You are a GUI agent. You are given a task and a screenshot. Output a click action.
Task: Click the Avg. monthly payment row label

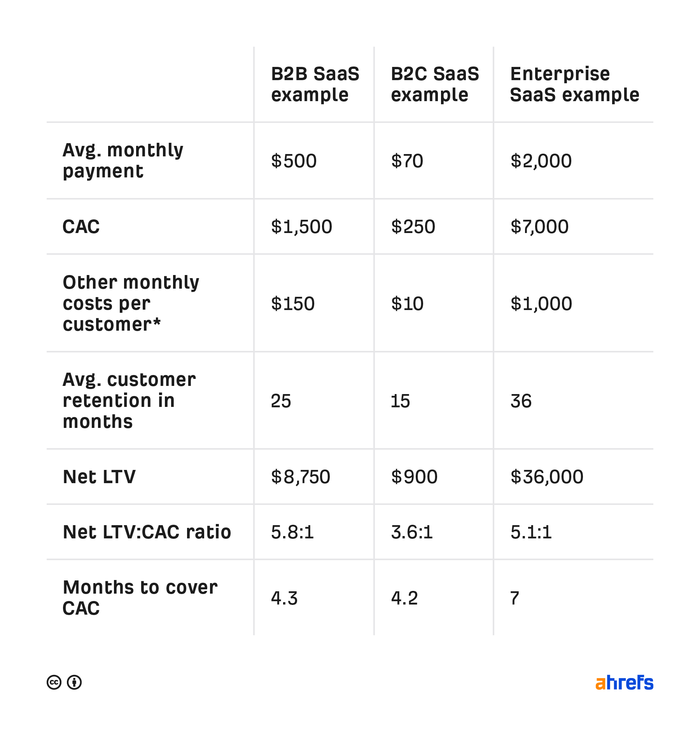coord(123,160)
